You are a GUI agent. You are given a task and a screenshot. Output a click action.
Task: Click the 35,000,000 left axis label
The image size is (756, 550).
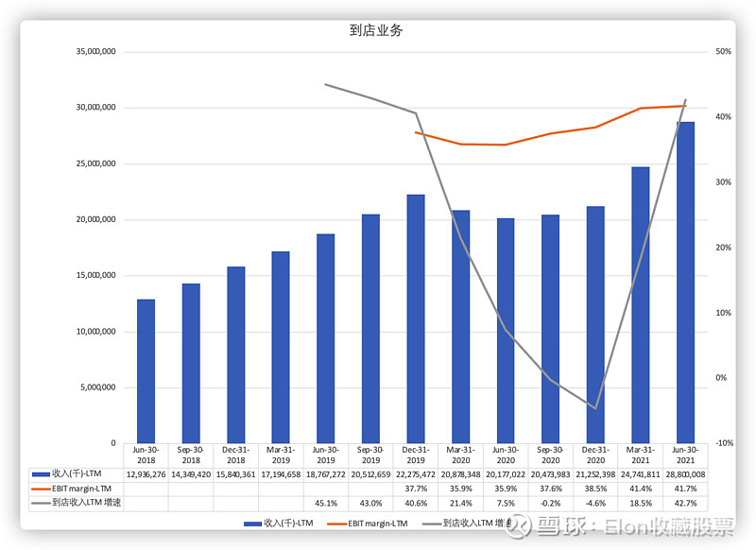click(x=95, y=52)
